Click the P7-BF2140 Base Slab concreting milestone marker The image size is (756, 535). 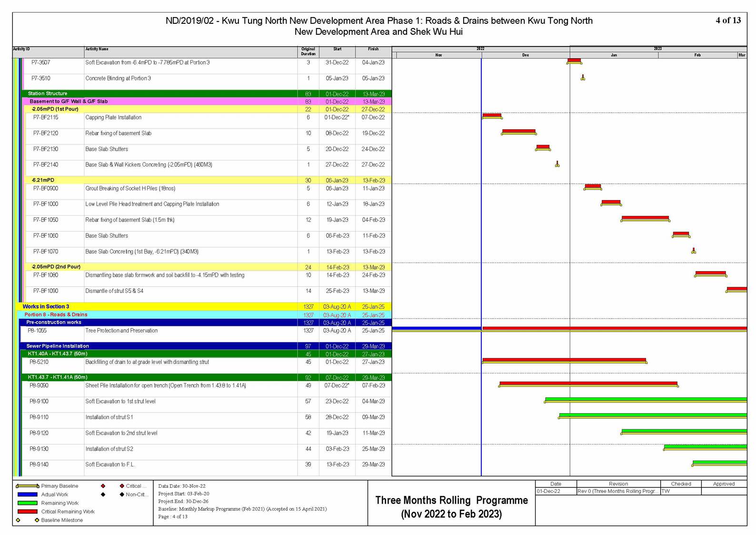[x=557, y=164]
